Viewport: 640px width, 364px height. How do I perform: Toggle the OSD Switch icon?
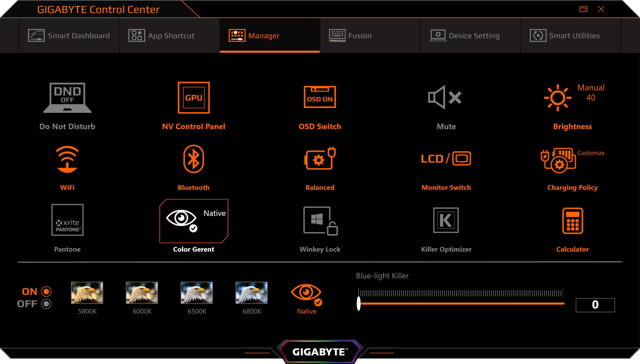(320, 97)
